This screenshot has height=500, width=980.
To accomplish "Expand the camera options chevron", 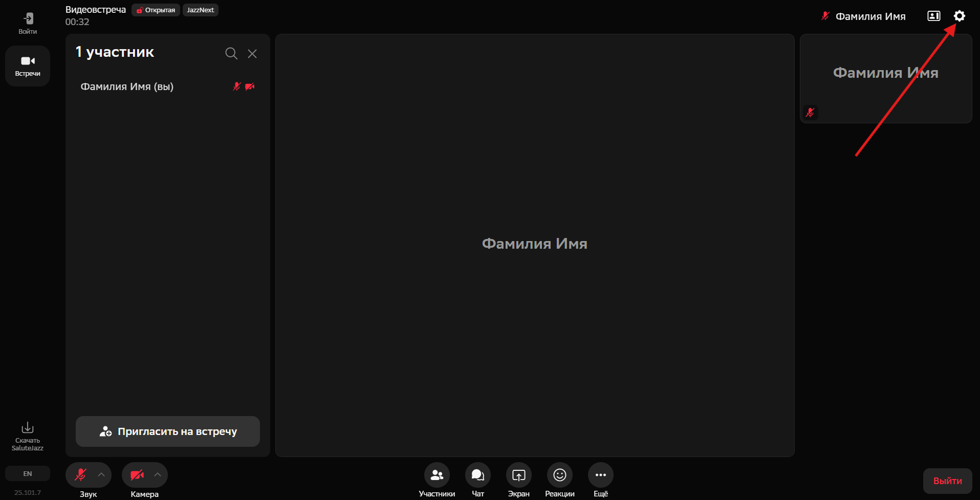I will [158, 475].
